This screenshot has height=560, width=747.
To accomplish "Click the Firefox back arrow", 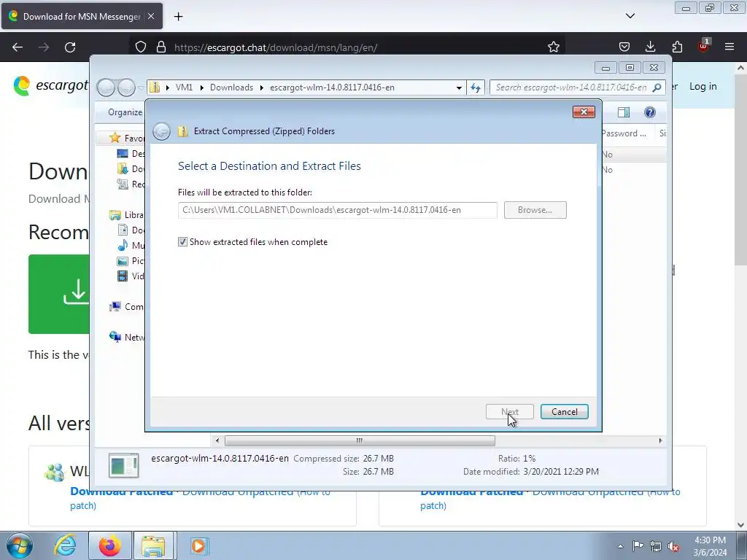I will tap(18, 47).
